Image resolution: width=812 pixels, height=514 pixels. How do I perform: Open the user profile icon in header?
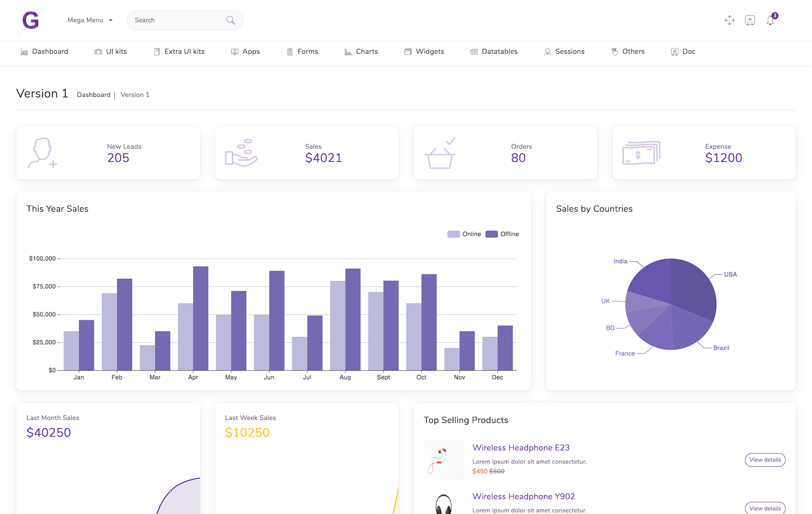(x=750, y=20)
